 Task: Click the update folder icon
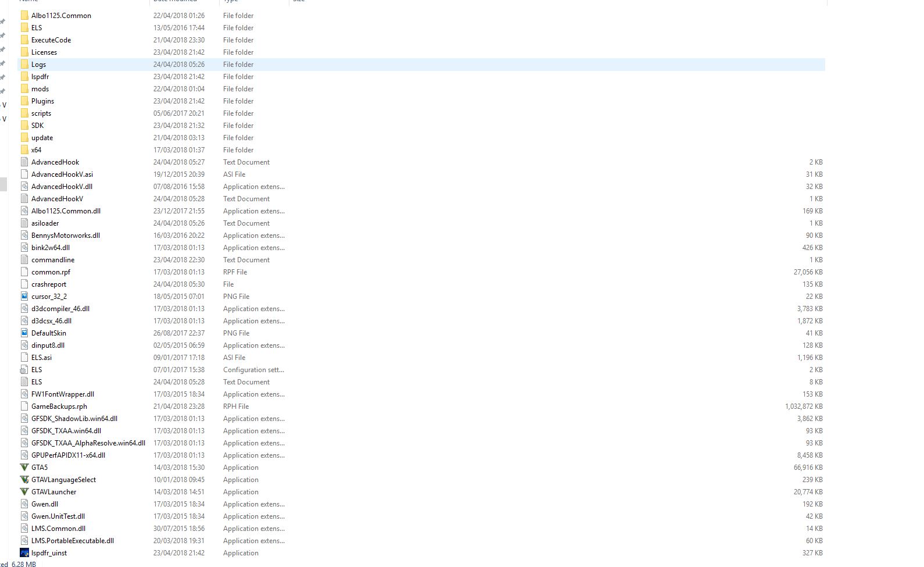24,137
